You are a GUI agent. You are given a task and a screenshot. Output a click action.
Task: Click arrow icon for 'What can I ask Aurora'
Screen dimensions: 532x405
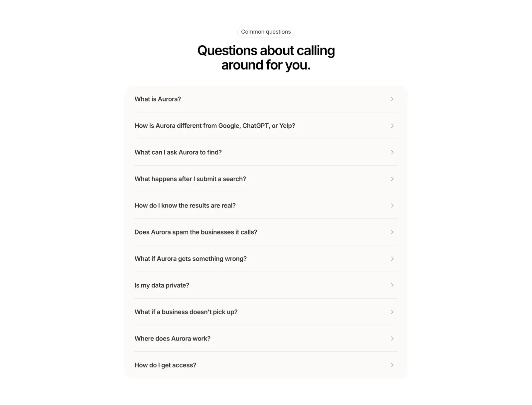[392, 152]
